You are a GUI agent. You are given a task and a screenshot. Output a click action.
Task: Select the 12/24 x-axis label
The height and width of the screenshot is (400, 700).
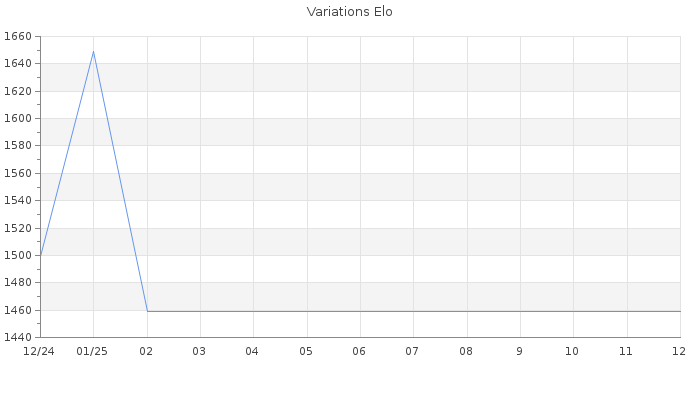39,351
